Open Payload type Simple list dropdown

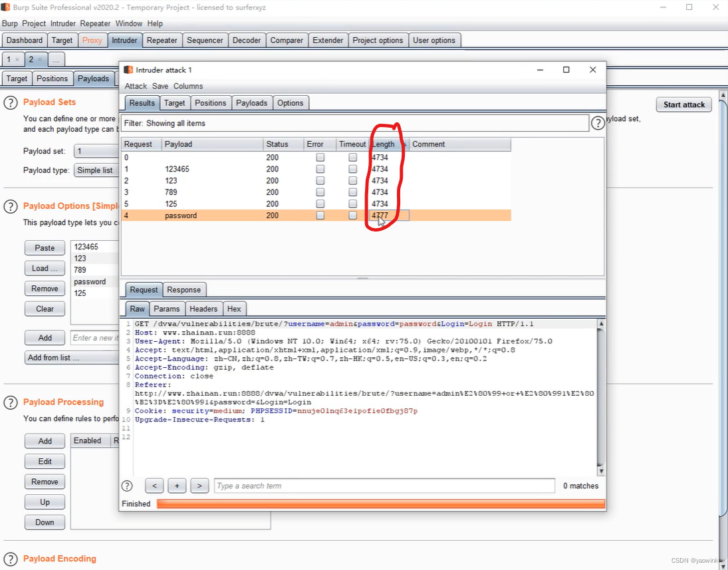96,170
